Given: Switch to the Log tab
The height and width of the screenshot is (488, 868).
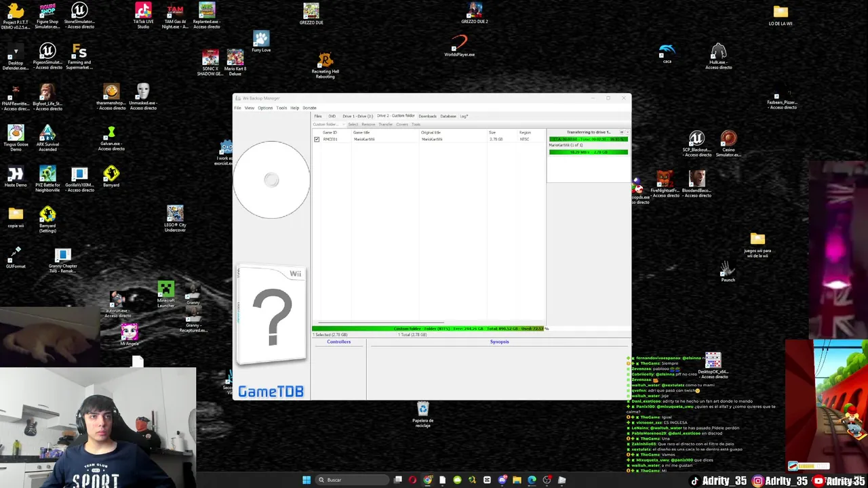Looking at the screenshot, I should 464,116.
